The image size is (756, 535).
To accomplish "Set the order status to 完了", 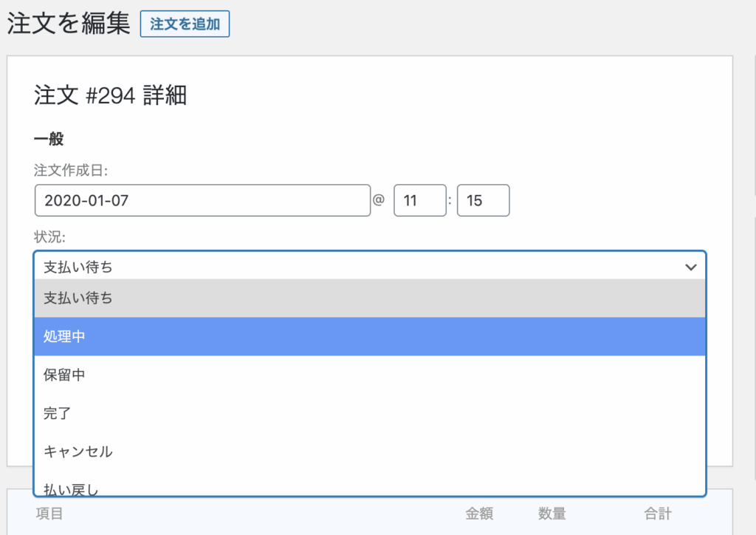I will point(369,413).
